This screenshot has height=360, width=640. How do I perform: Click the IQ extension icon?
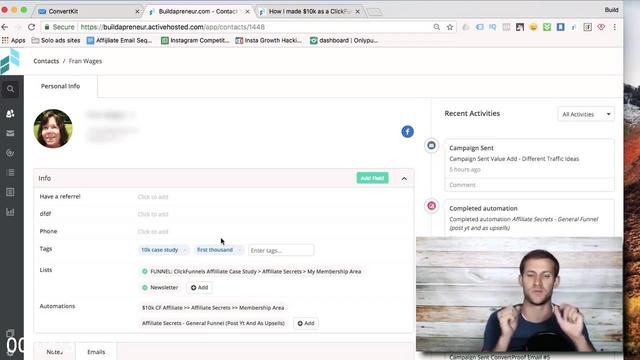point(493,27)
